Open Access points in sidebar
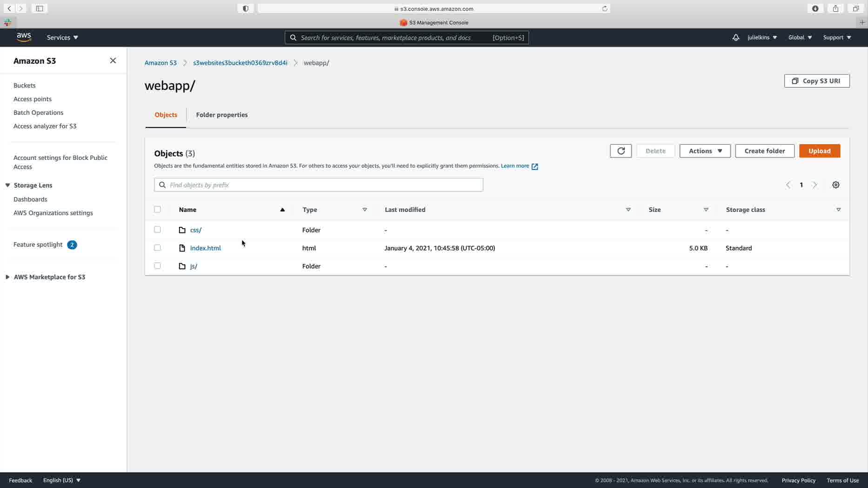868x488 pixels. click(33, 99)
